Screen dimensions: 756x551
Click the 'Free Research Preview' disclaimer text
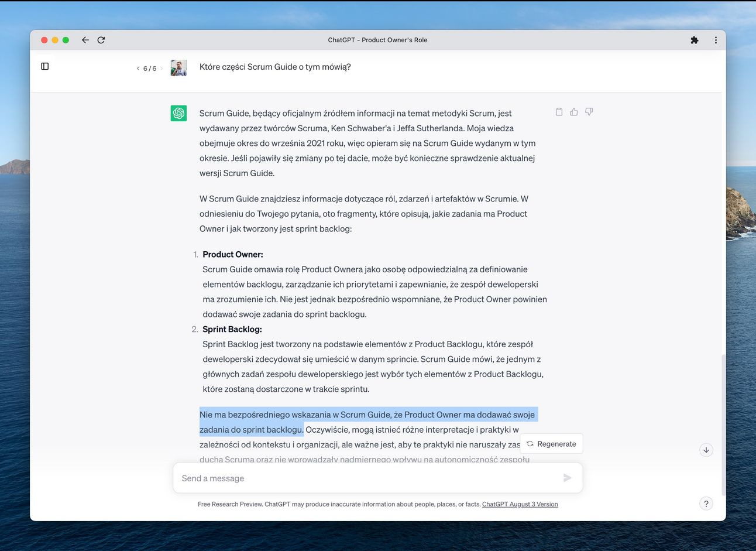[x=339, y=504]
